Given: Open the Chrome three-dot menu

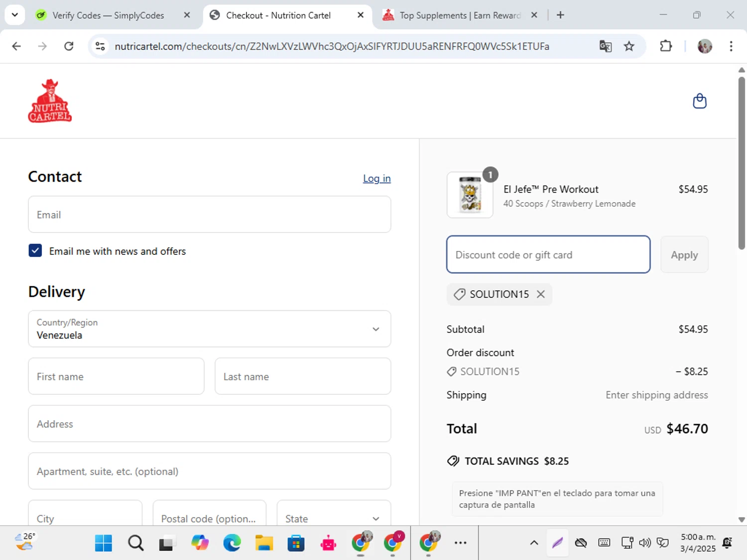Looking at the screenshot, I should click(x=731, y=46).
